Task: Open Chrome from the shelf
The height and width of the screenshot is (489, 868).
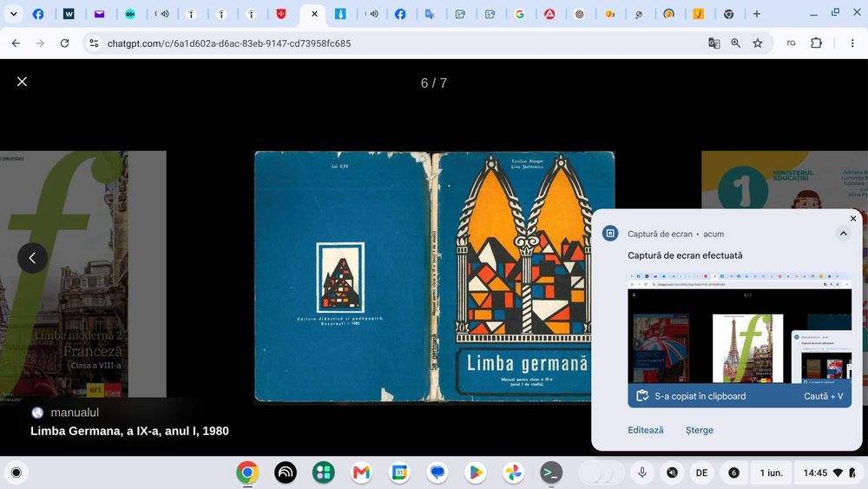Action: [247, 472]
